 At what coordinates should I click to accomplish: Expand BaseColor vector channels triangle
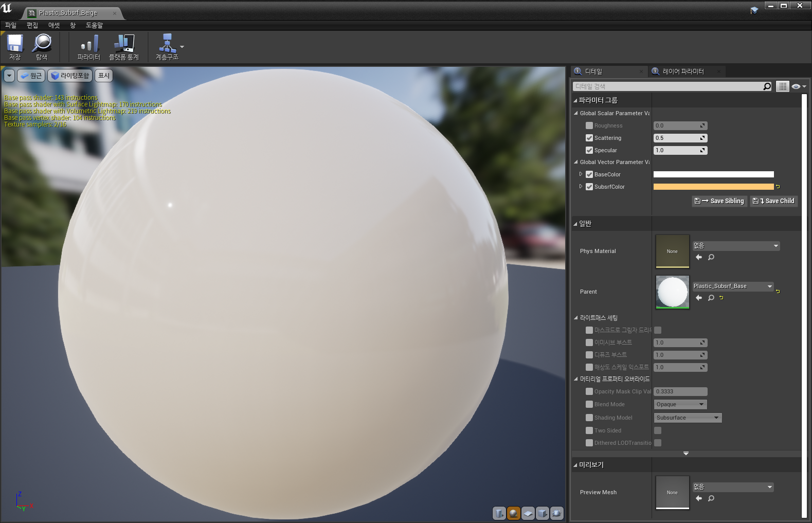tap(581, 174)
